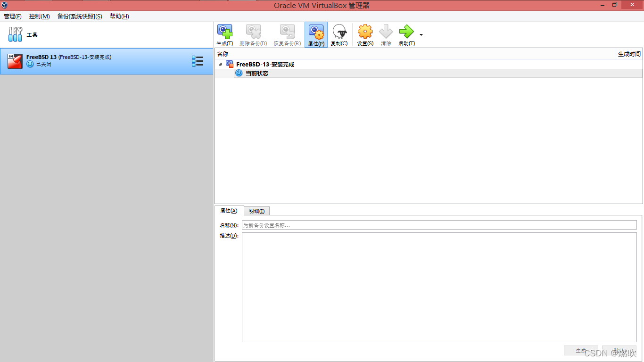Viewport: 644px width, 362px height.
Task: Minimize the VirtualBox manager window
Action: click(603, 5)
